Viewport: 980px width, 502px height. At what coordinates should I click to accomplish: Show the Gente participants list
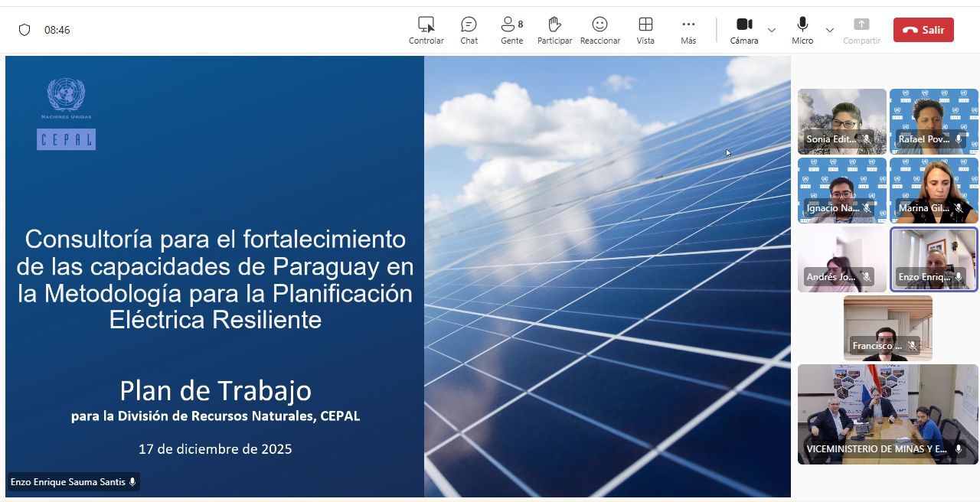point(511,30)
